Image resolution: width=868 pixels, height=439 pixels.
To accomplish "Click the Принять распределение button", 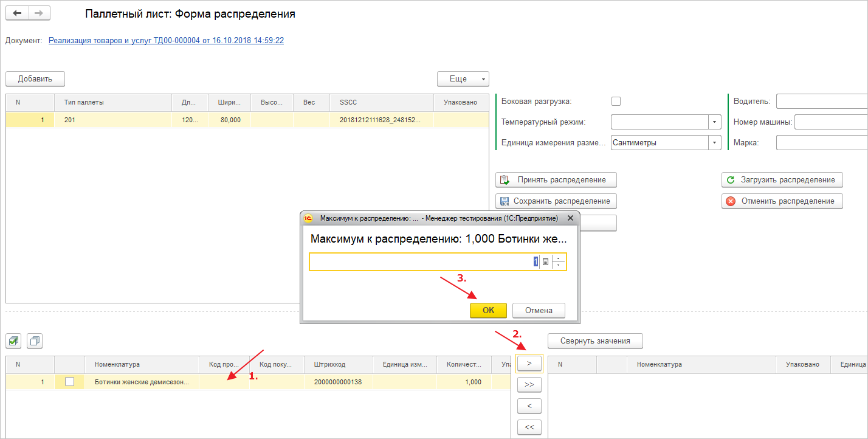I will [x=556, y=180].
